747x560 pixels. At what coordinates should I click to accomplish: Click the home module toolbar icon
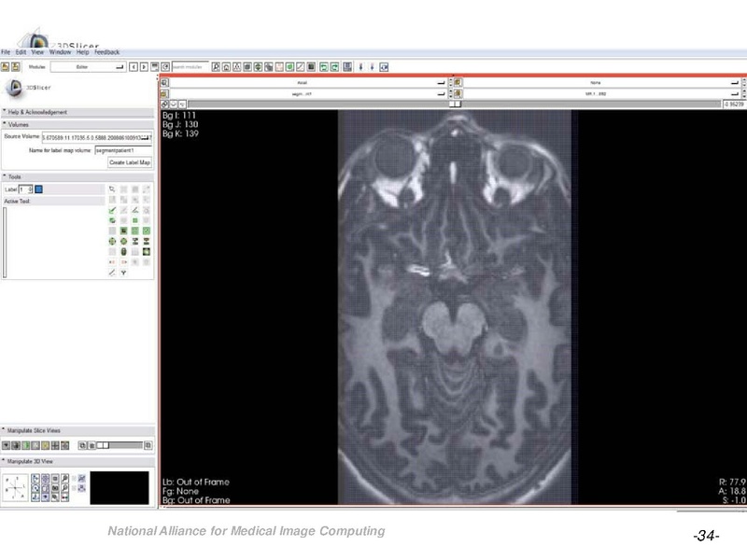pos(226,67)
